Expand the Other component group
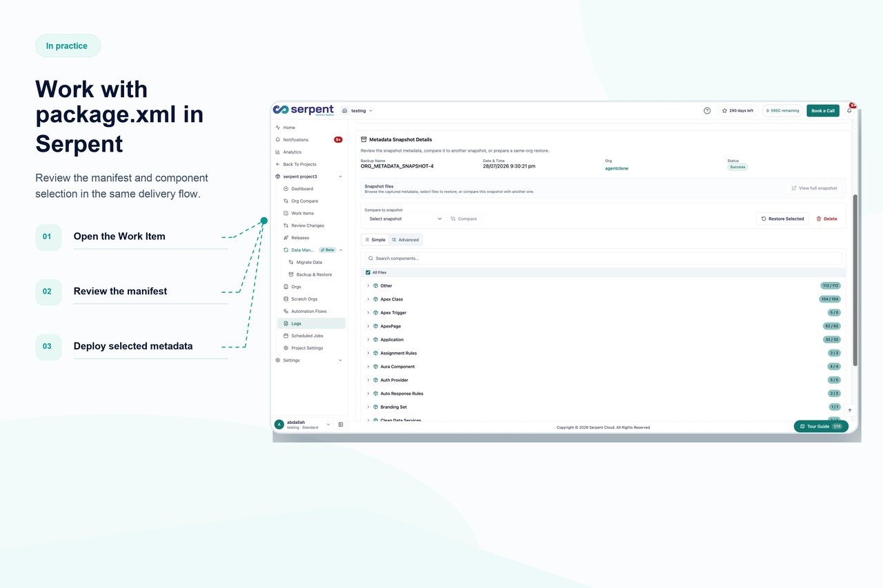 [368, 285]
